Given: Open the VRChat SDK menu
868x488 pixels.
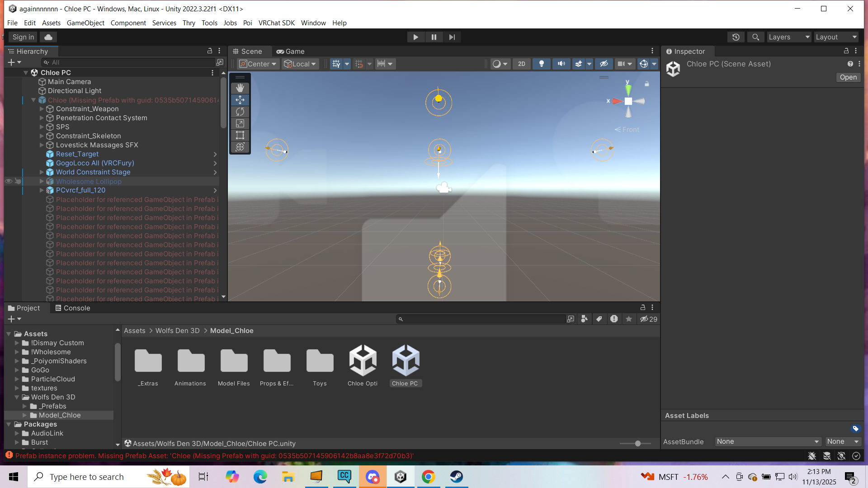Looking at the screenshot, I should pos(277,23).
